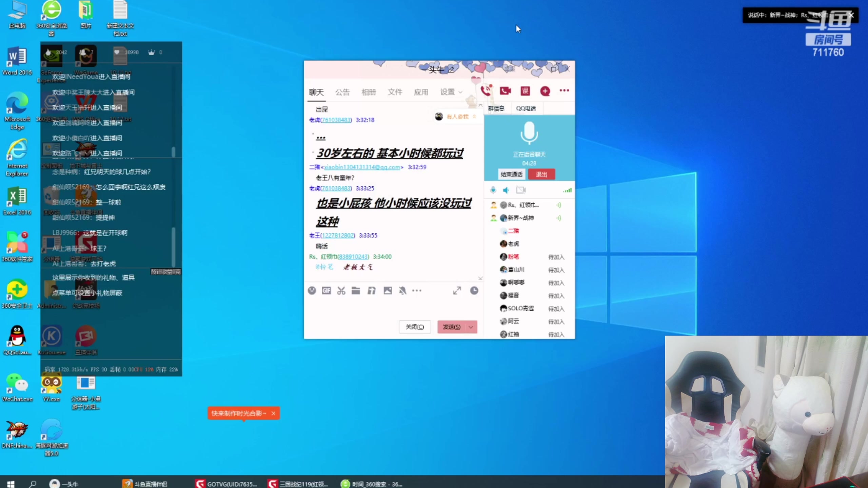
Task: Open the Windows Start menu
Action: (11, 484)
